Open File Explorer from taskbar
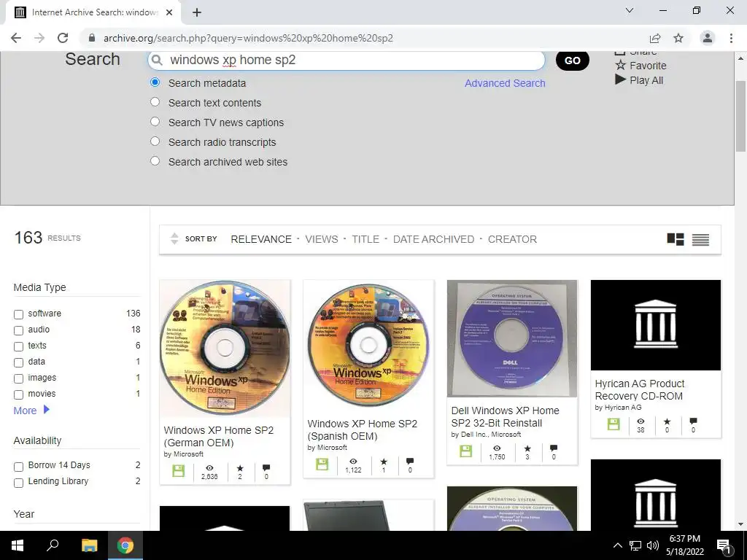The width and height of the screenshot is (747, 560). click(x=89, y=545)
